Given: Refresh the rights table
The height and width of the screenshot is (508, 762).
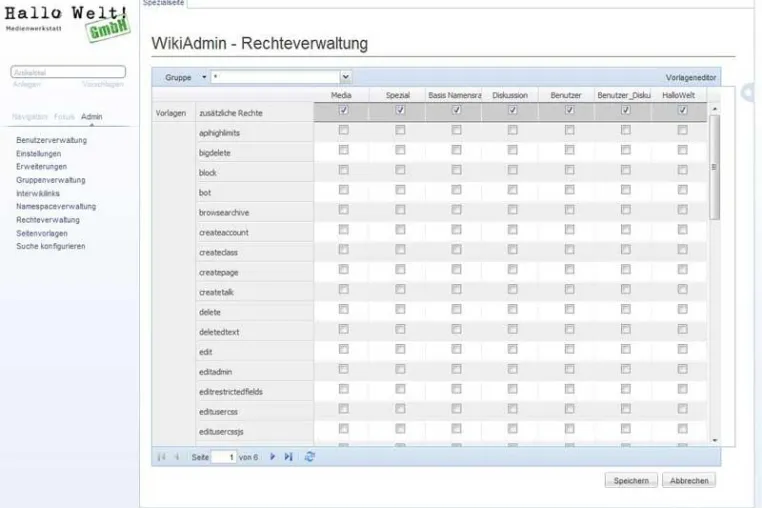Looking at the screenshot, I should (310, 456).
